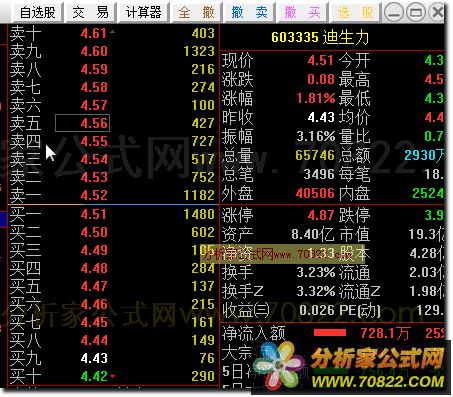Click the 总笔 value 3496
The height and width of the screenshot is (397, 453).
click(x=319, y=174)
